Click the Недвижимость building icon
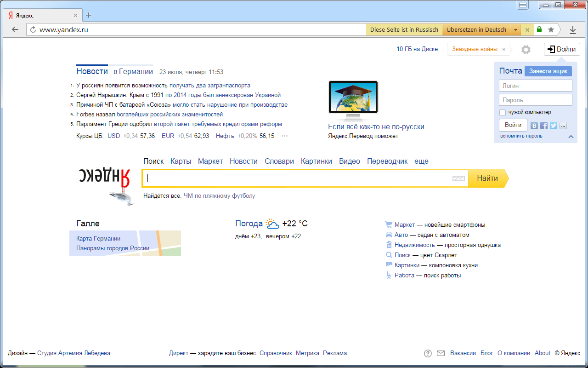 pos(389,245)
